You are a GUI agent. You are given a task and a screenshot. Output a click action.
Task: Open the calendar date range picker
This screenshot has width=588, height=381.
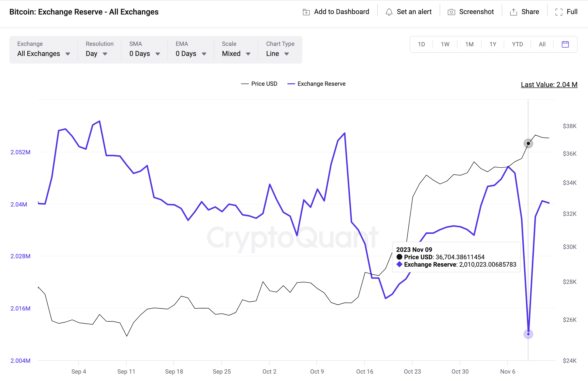click(565, 44)
